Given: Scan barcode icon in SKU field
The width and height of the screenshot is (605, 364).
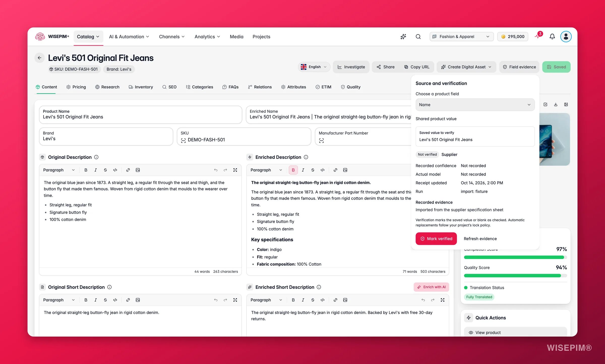Looking at the screenshot, I should pyautogui.click(x=183, y=140).
